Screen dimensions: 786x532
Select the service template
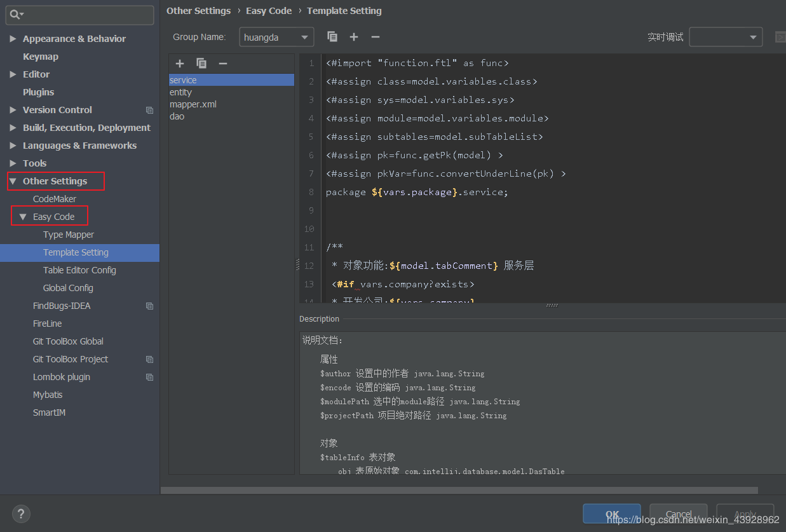click(231, 80)
